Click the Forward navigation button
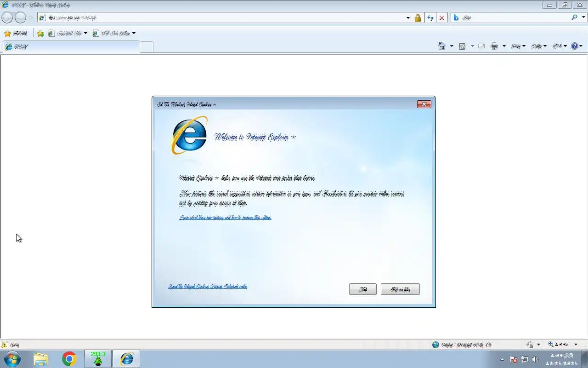The image size is (588, 368). [20, 18]
